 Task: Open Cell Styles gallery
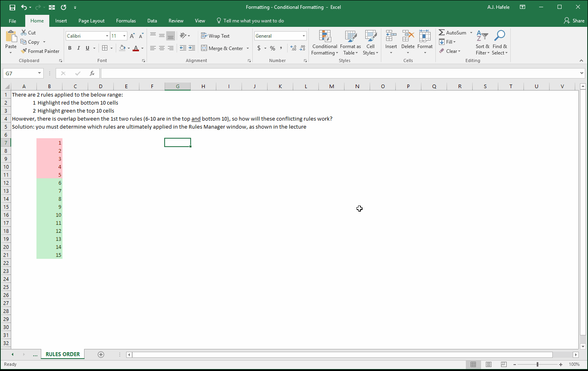tap(371, 42)
